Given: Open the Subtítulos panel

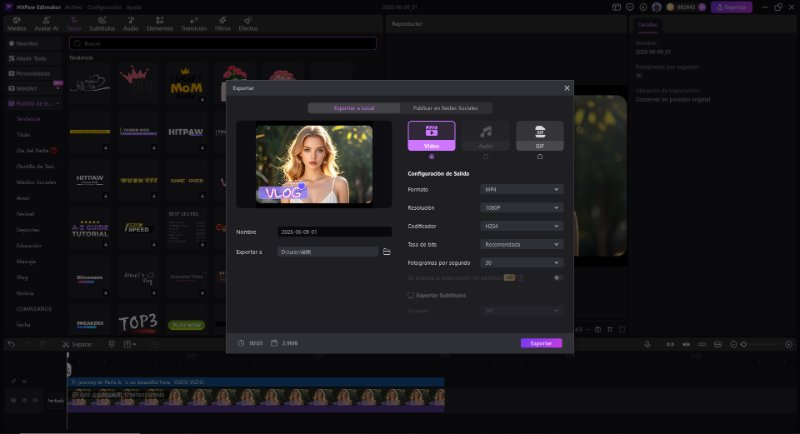Looking at the screenshot, I should point(102,24).
